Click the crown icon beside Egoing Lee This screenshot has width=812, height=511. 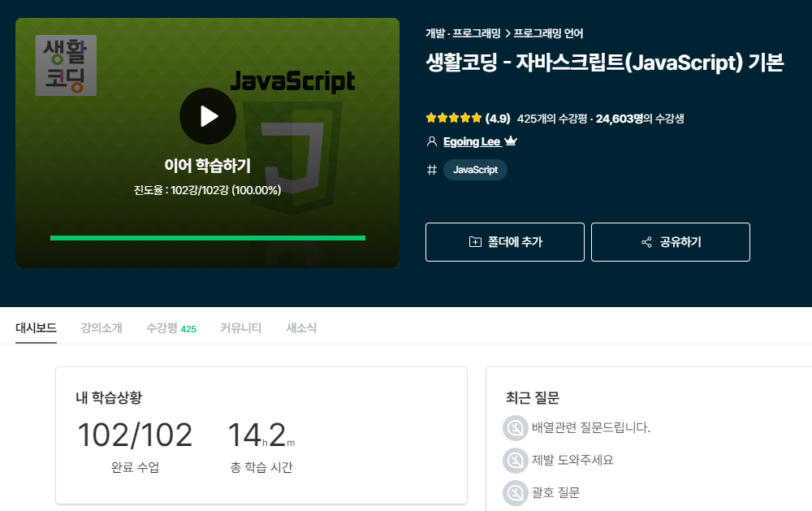pos(511,141)
